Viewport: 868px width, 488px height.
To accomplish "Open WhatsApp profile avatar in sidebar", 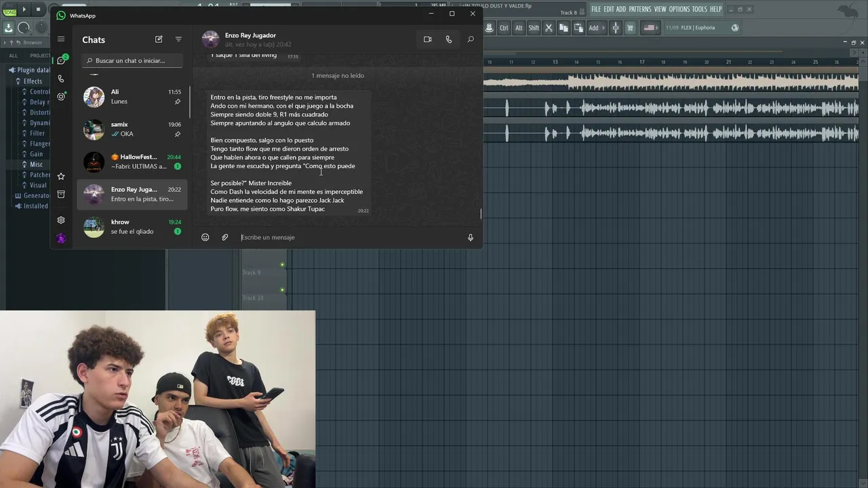I will [61, 238].
